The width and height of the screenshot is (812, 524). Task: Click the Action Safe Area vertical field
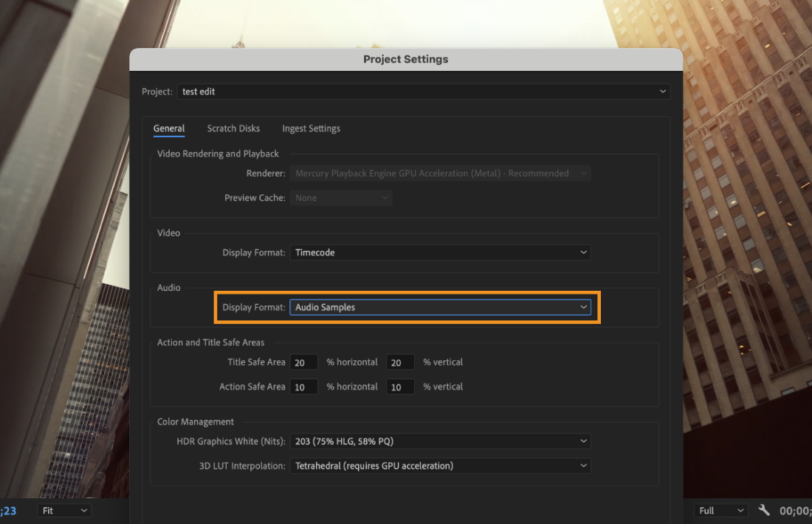coord(400,387)
